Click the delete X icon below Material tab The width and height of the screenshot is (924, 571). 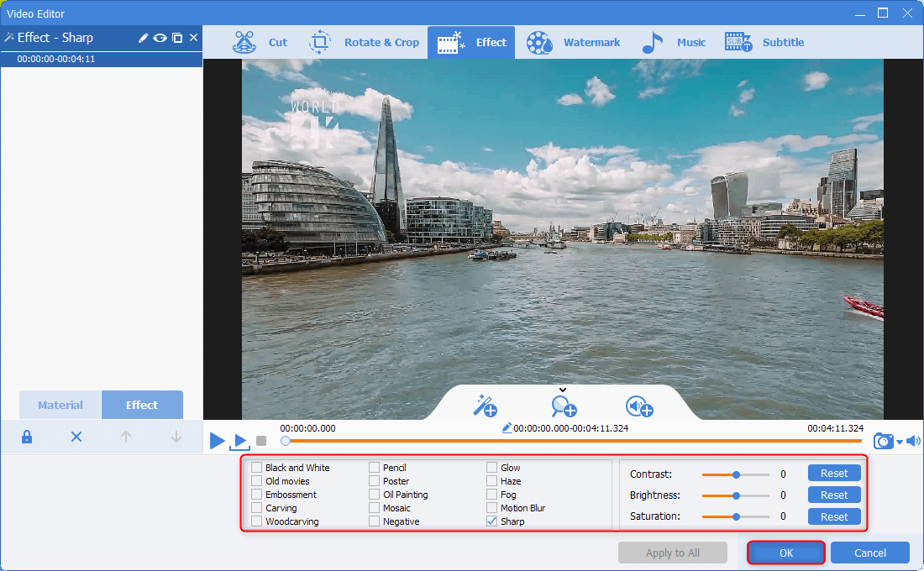coord(76,437)
